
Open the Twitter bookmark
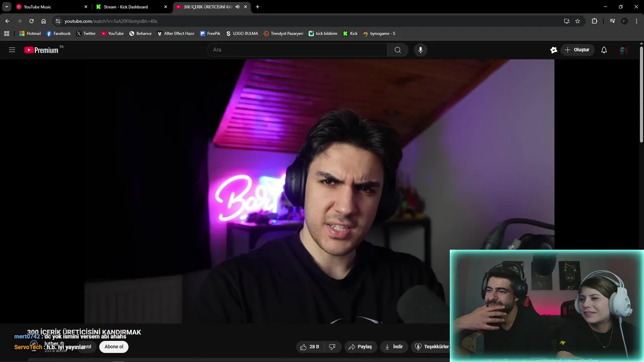(x=86, y=34)
